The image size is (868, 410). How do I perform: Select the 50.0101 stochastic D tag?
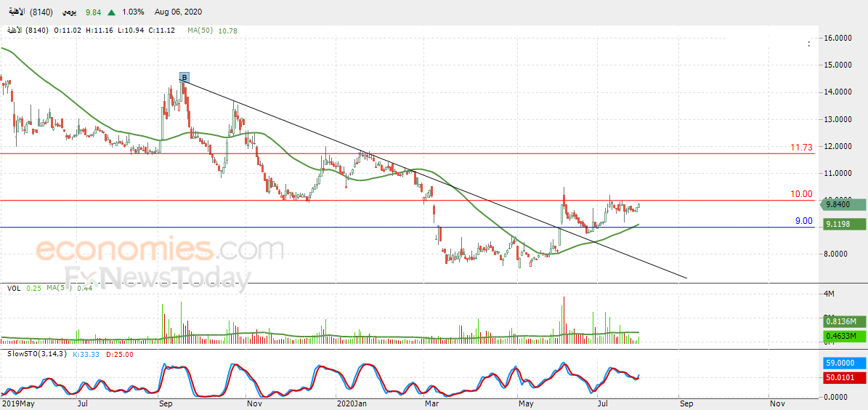[x=843, y=377]
